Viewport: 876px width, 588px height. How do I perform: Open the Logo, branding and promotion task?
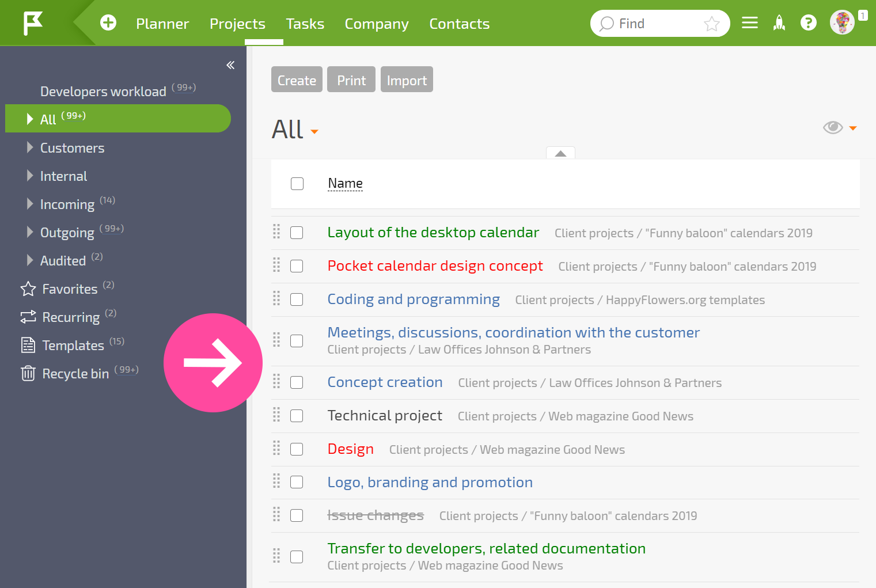click(x=430, y=482)
